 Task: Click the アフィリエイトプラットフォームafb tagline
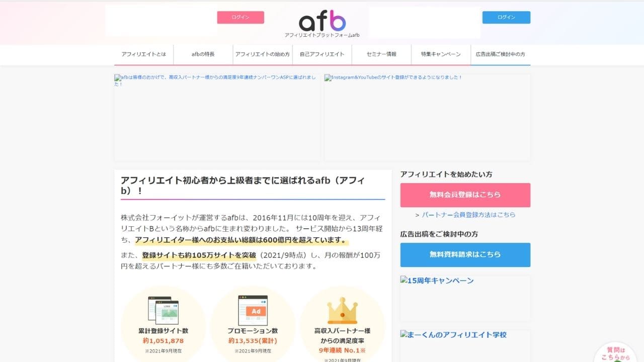click(x=322, y=35)
